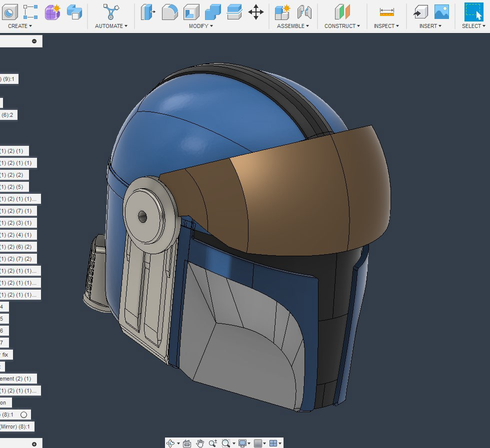Click the Look At icon
This screenshot has height=448, width=490.
pos(187,443)
